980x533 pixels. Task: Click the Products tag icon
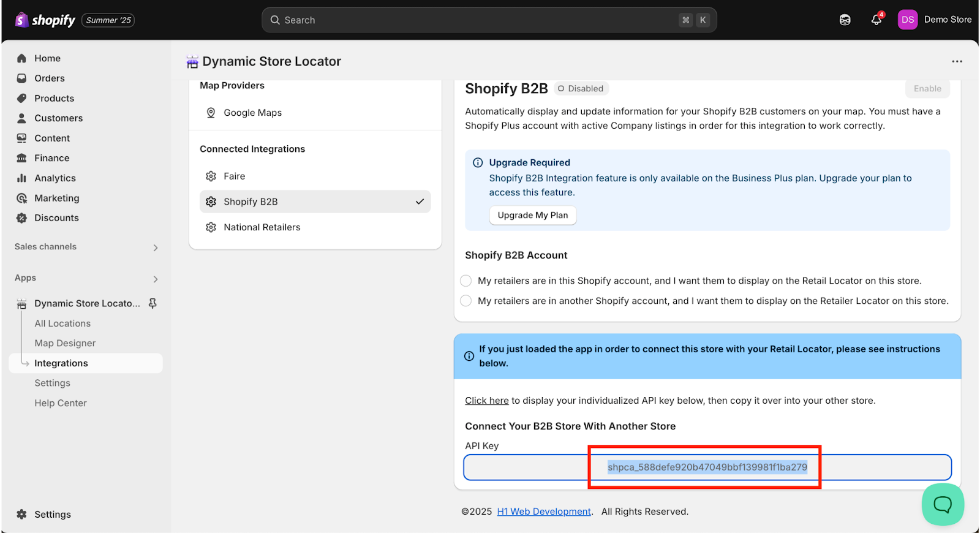22,98
